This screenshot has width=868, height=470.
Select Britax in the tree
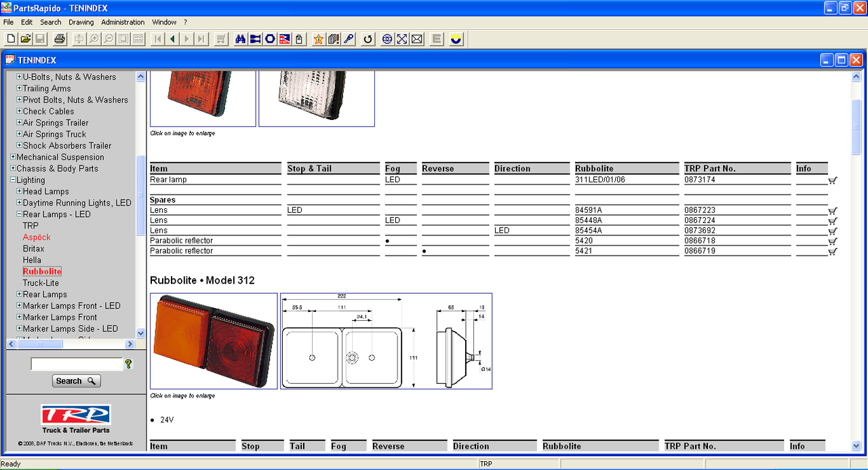coord(33,249)
